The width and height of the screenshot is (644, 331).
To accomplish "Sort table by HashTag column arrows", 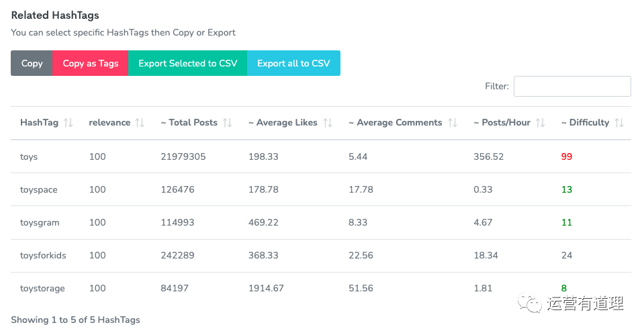I will tap(68, 123).
